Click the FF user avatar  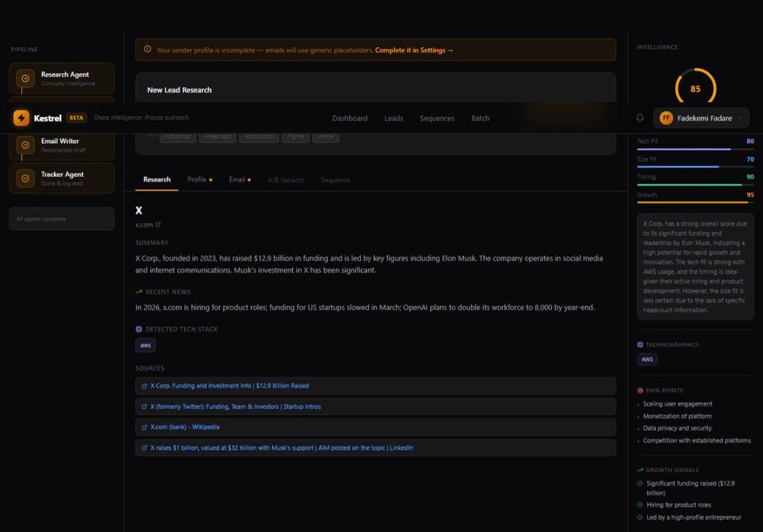click(x=666, y=118)
